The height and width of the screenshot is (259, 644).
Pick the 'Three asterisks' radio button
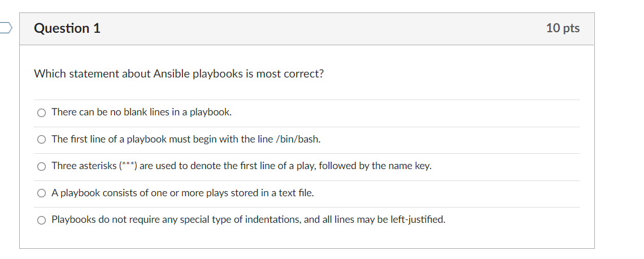point(41,166)
